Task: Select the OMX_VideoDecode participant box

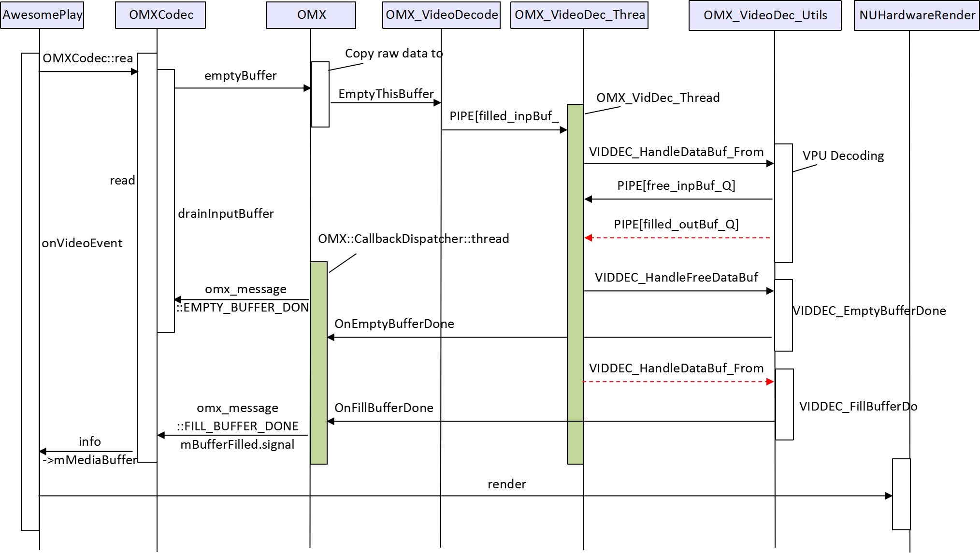Action: 440,15
